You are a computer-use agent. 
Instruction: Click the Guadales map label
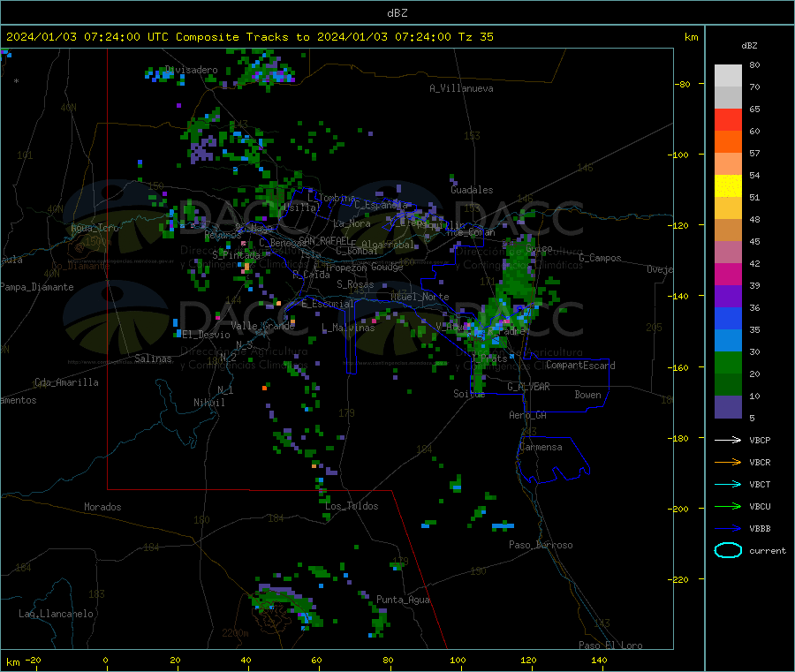click(x=472, y=190)
